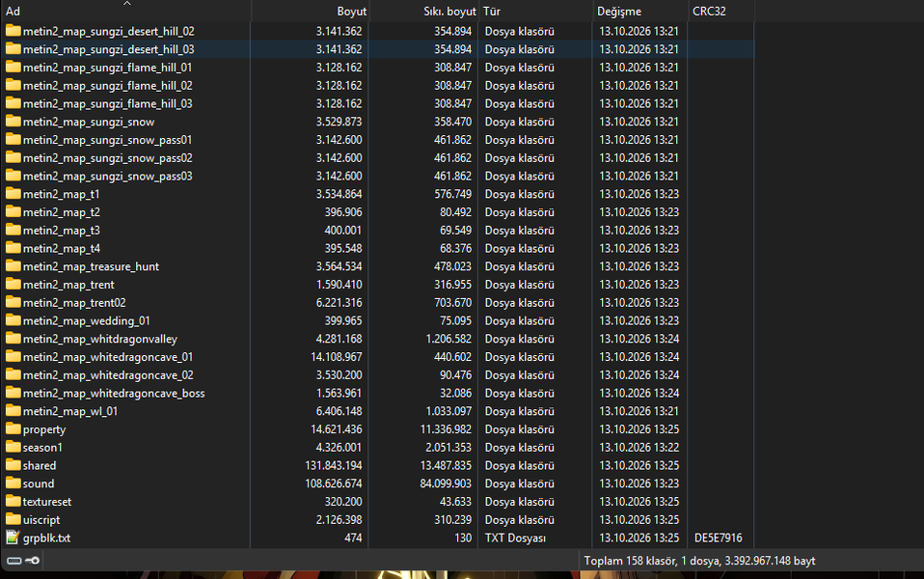Click date 13.10.2026 13:21 of metin2_map_wl_01

tap(639, 411)
